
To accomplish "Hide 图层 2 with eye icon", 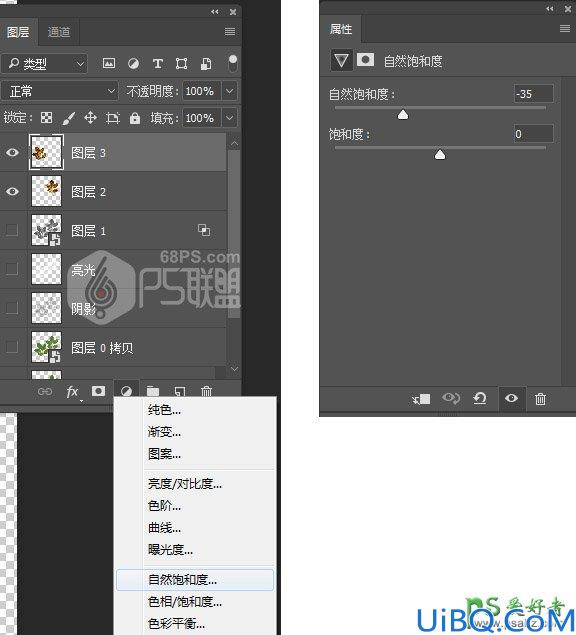I will [12, 191].
